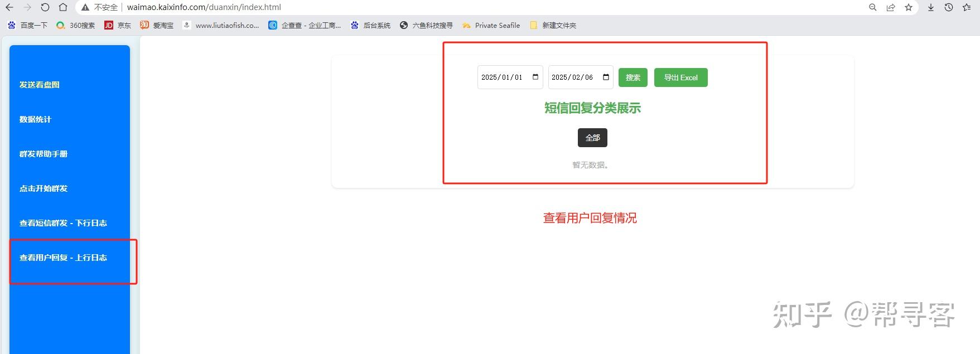Open Private Seafile bookmark

click(491, 25)
